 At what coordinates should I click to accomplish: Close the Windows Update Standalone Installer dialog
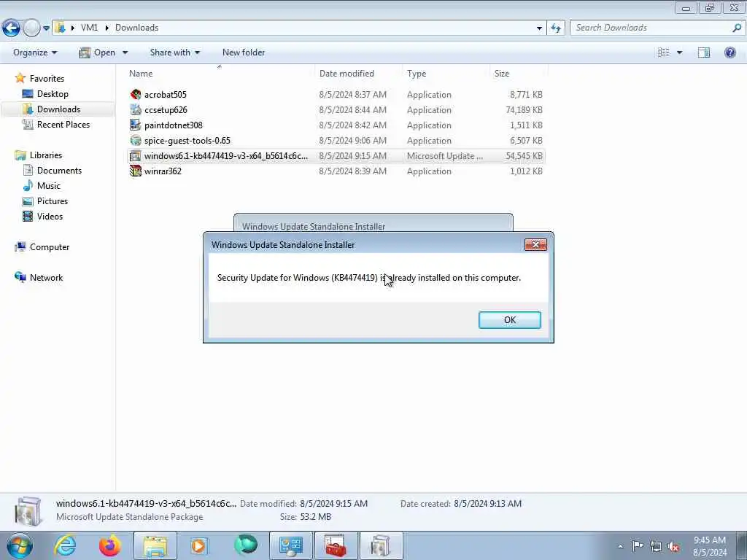coord(535,245)
